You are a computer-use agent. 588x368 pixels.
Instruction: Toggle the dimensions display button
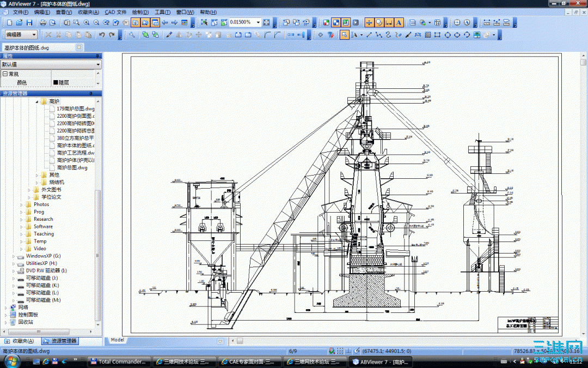tap(389, 22)
